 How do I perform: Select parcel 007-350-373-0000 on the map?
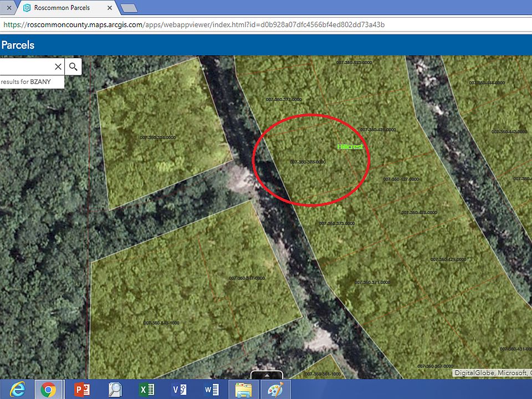[x=337, y=223]
